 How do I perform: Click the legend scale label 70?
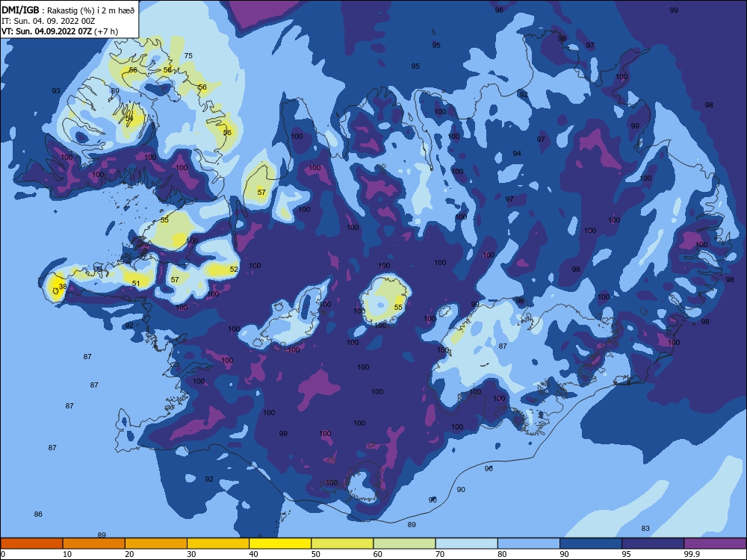pos(440,554)
